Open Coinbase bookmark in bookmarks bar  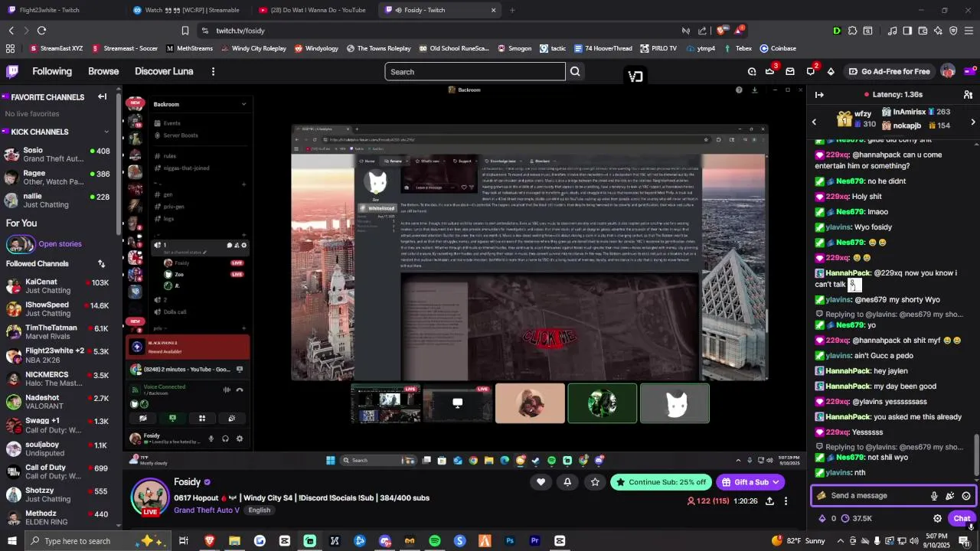(x=778, y=48)
